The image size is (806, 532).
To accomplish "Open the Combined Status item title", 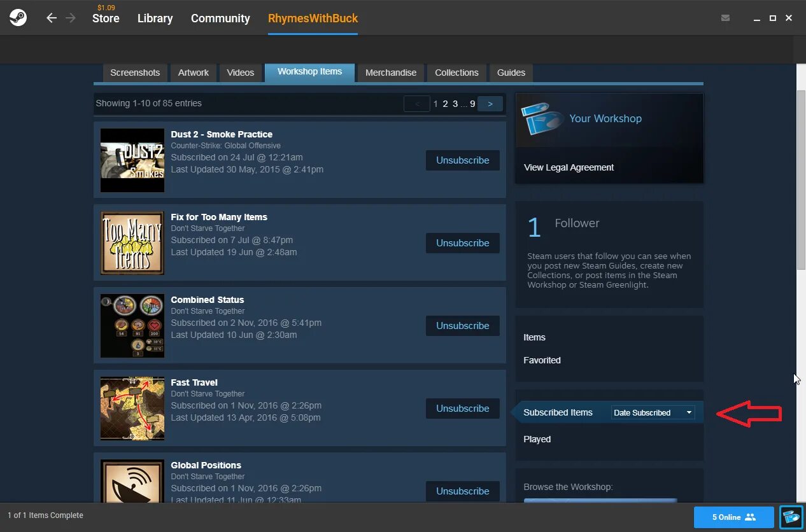I will click(x=208, y=300).
